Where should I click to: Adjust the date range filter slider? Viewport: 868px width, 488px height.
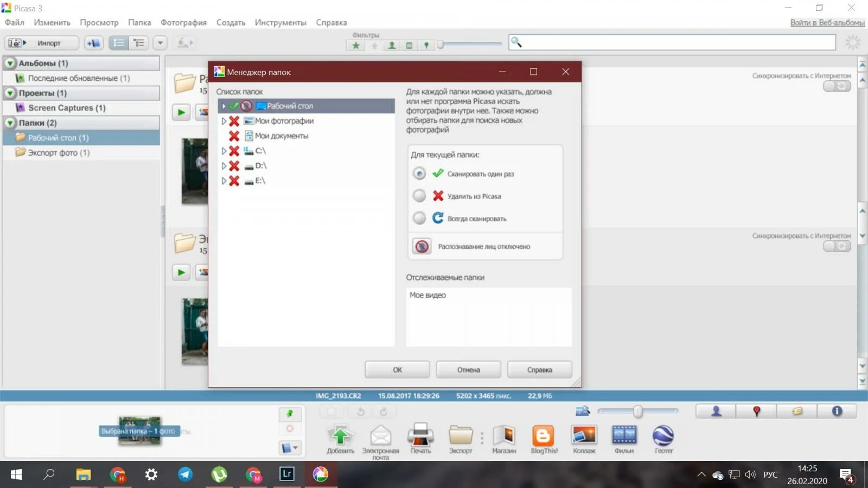coord(441,45)
